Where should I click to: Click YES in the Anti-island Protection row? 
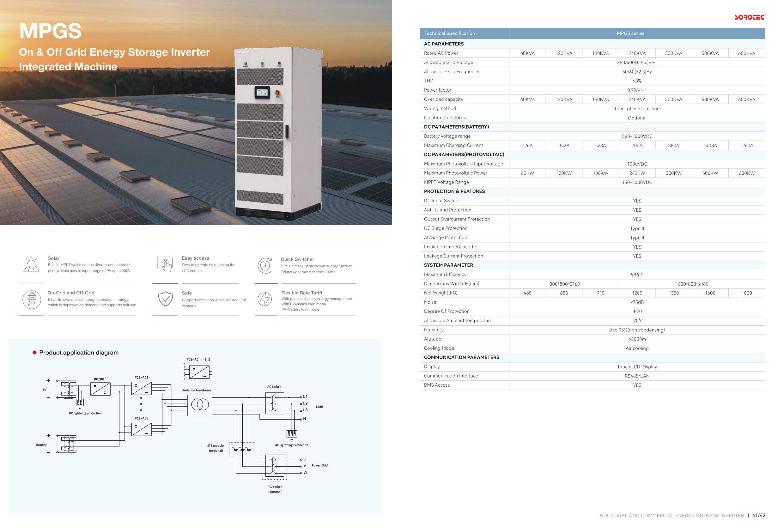click(x=637, y=210)
